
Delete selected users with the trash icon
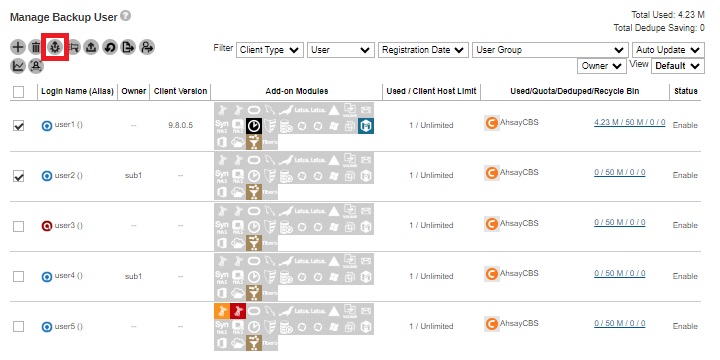pos(36,47)
